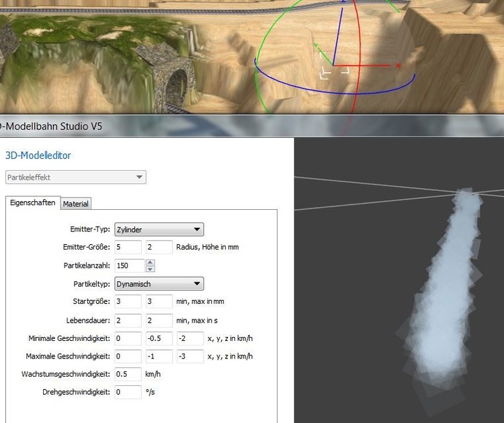The width and height of the screenshot is (504, 423).
Task: Open the Partikeltyp Dynamisch dropdown
Action: [x=159, y=284]
